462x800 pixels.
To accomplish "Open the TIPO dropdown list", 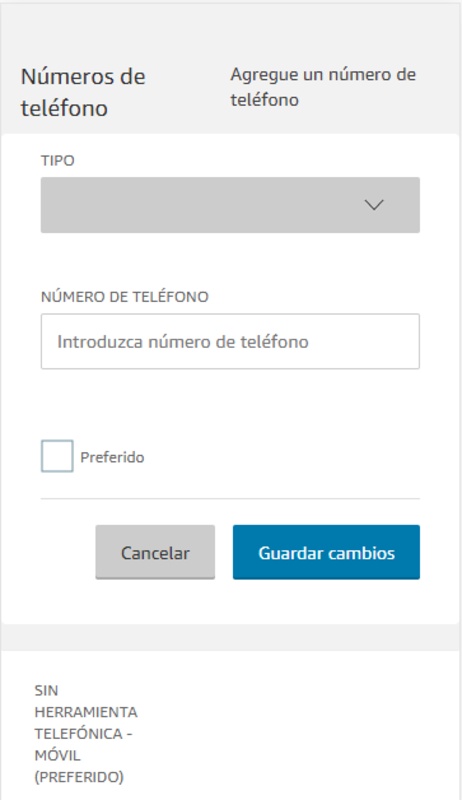I will click(x=230, y=205).
